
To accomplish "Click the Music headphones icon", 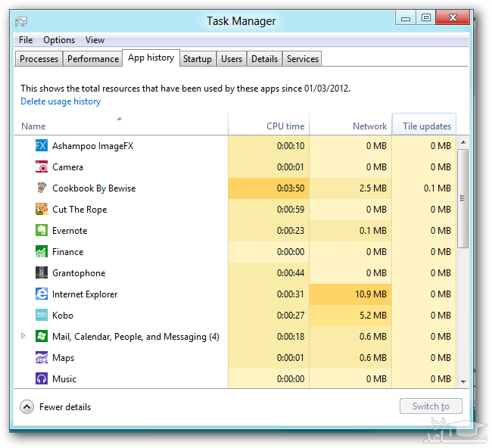I will (x=42, y=379).
